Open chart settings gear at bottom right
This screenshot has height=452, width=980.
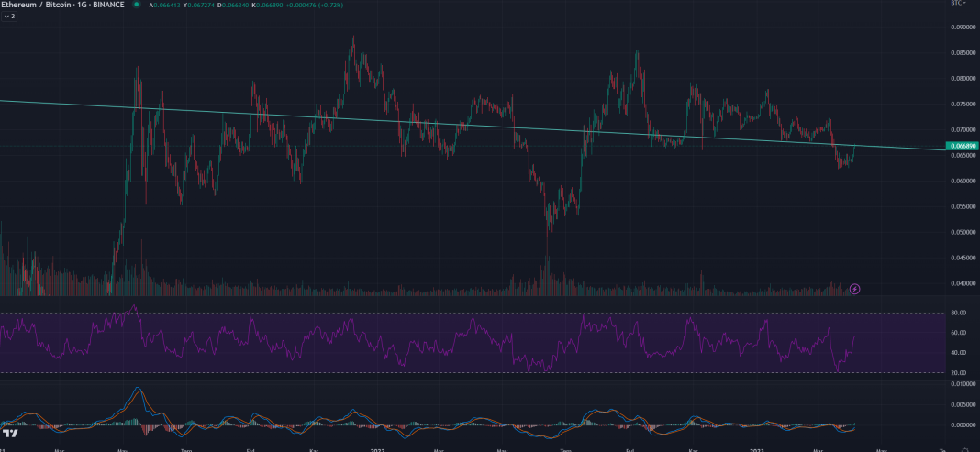[x=964, y=448]
